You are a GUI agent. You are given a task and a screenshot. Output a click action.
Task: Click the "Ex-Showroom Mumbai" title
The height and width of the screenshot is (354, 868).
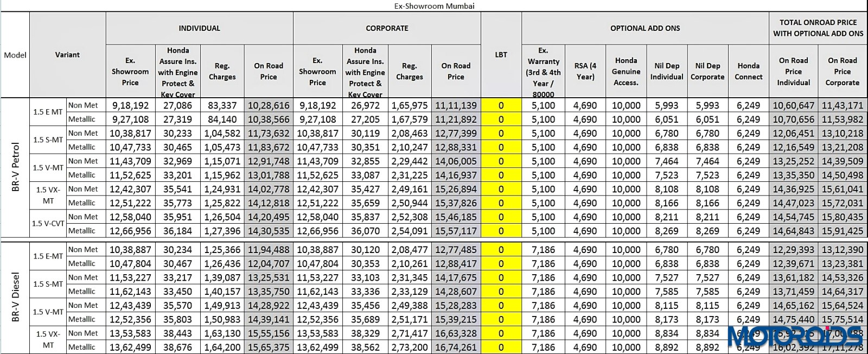(434, 6)
